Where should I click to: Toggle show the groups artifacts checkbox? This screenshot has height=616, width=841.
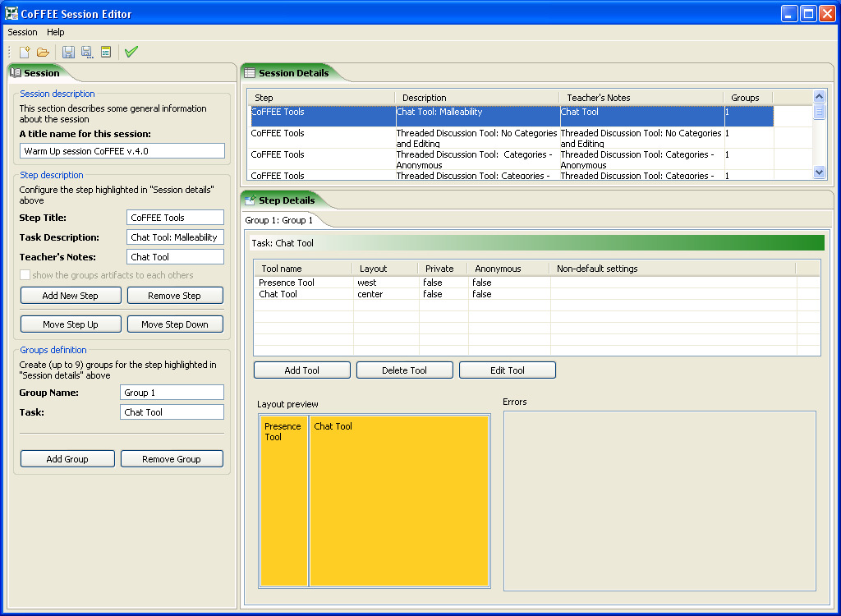[x=25, y=274]
